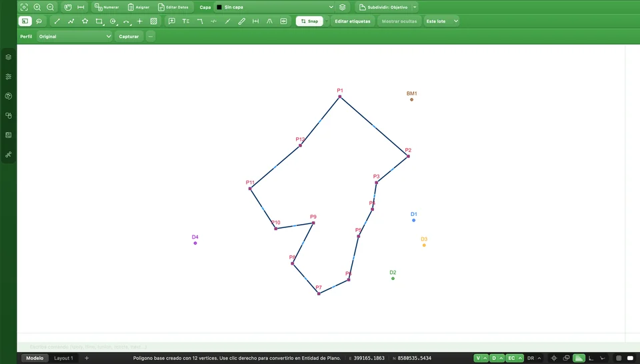Open the Perfil Original dropdown
Screen dimensions: 640x364
(74, 36)
